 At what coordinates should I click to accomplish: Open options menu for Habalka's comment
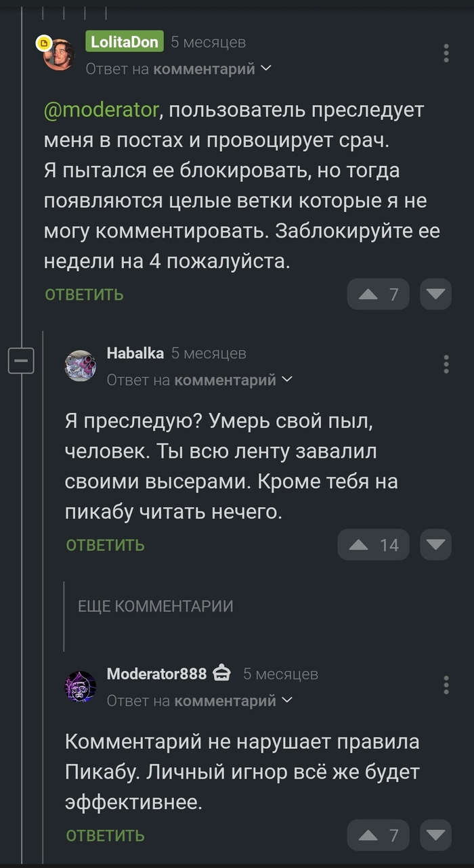coord(446,364)
